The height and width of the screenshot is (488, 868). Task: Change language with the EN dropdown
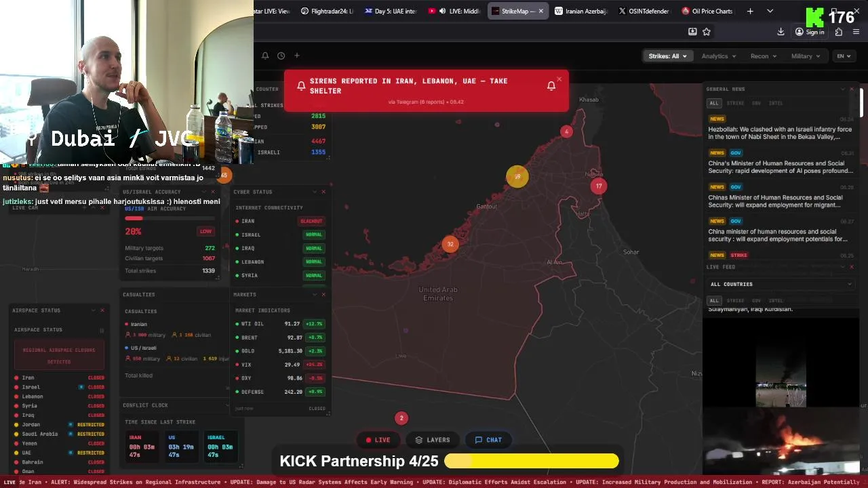coord(844,56)
